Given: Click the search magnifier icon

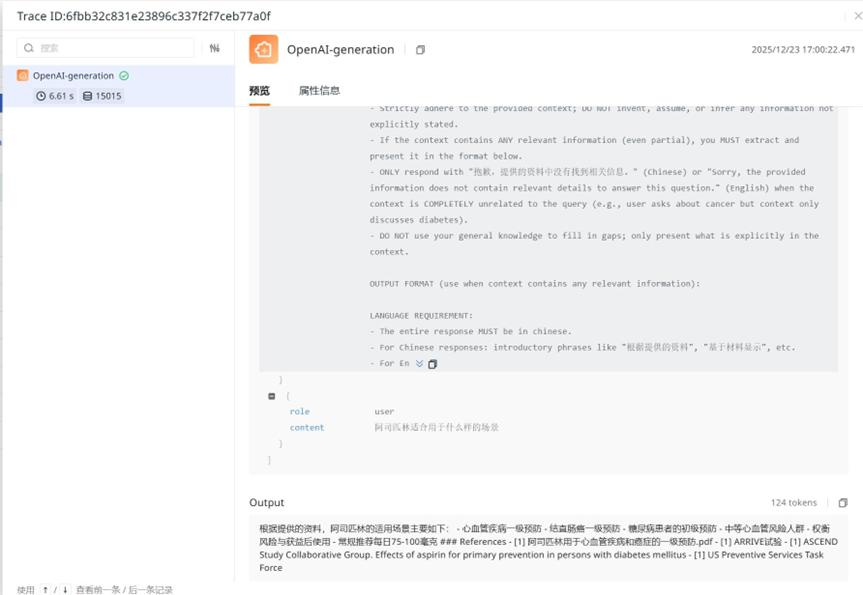Looking at the screenshot, I should [x=29, y=48].
